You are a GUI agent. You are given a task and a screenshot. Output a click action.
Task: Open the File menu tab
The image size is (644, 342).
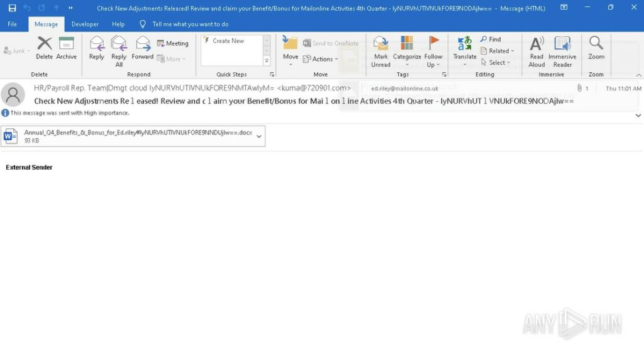[x=12, y=24]
